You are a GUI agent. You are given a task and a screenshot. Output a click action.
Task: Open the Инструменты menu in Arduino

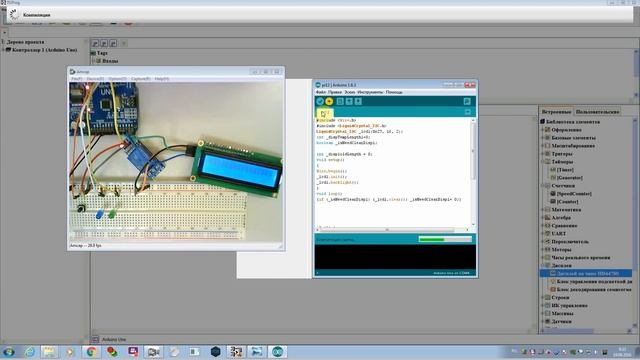[370, 92]
